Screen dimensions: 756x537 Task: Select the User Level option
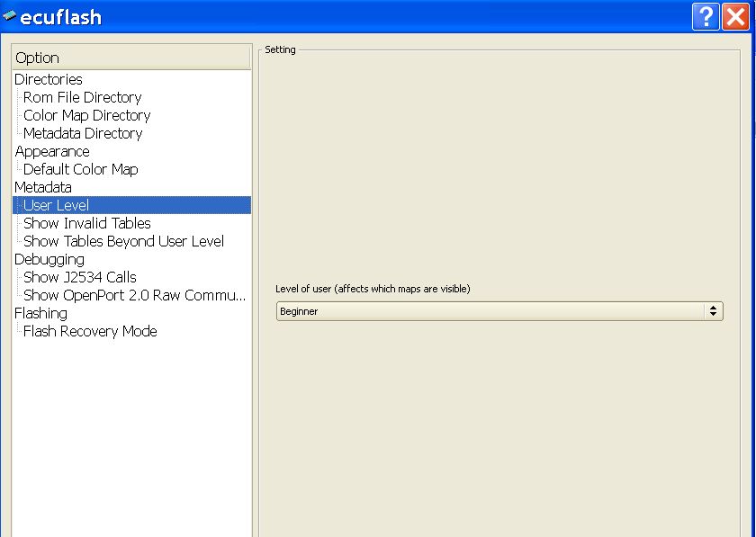tap(131, 205)
